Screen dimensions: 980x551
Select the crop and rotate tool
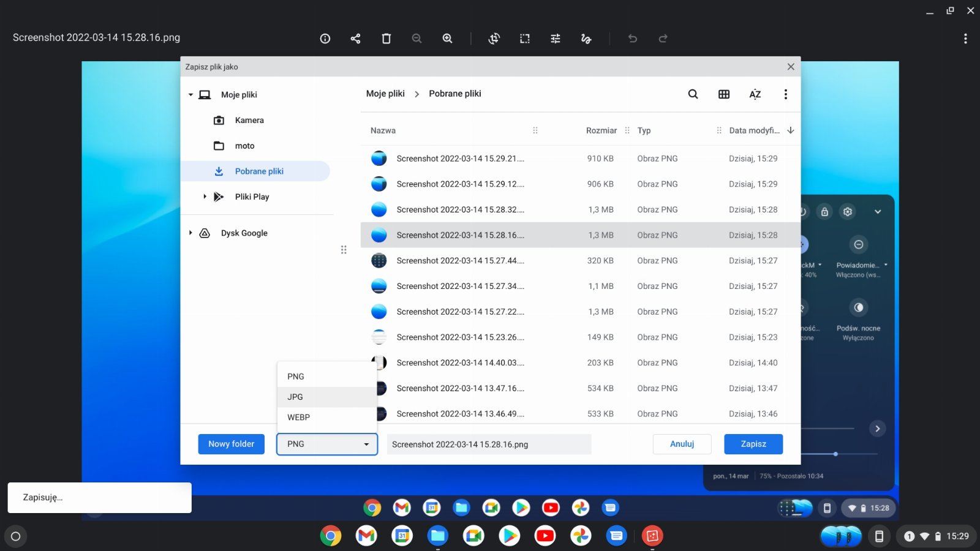494,39
